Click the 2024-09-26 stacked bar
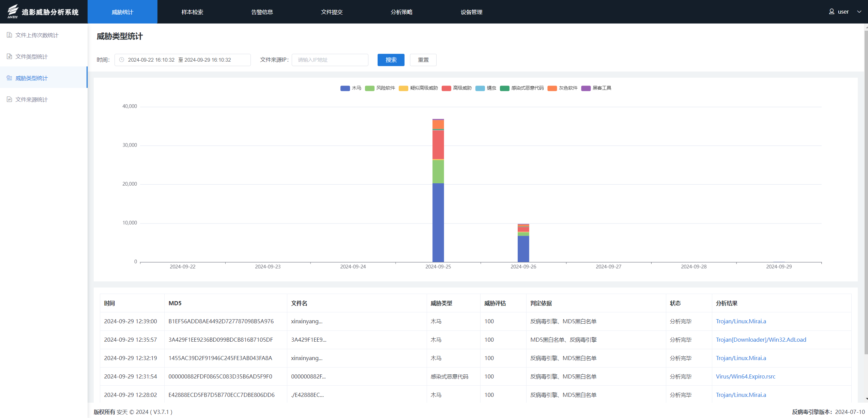 [523, 243]
